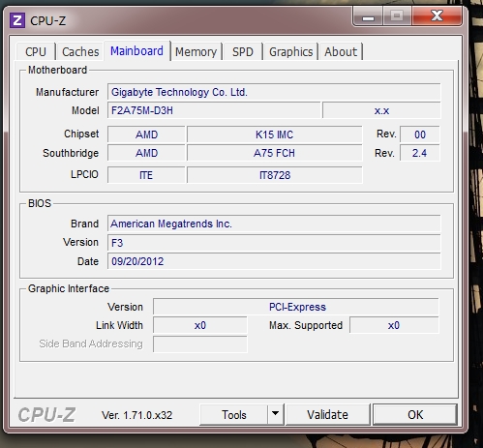Screen dimensions: 483x448
Task: Click the Chipset Rev. value 00
Action: [x=420, y=134]
